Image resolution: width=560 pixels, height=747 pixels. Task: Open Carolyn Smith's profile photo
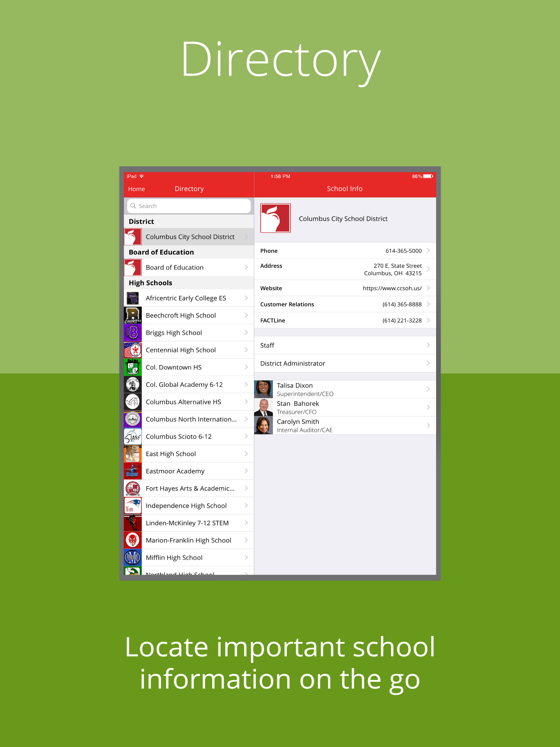tap(263, 425)
